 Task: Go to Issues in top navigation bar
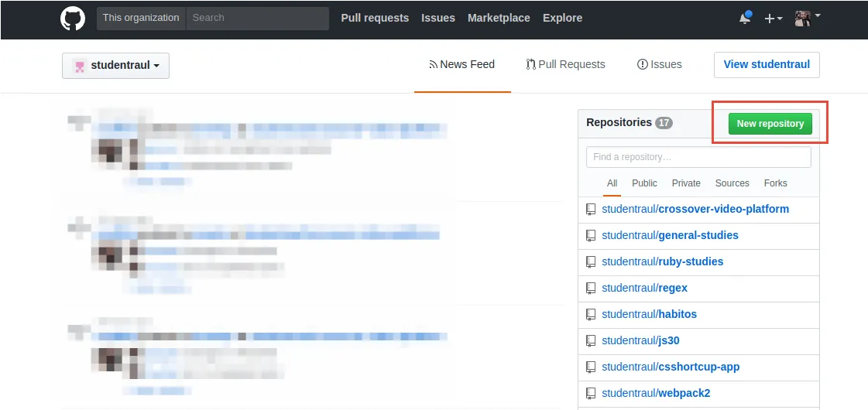[438, 18]
